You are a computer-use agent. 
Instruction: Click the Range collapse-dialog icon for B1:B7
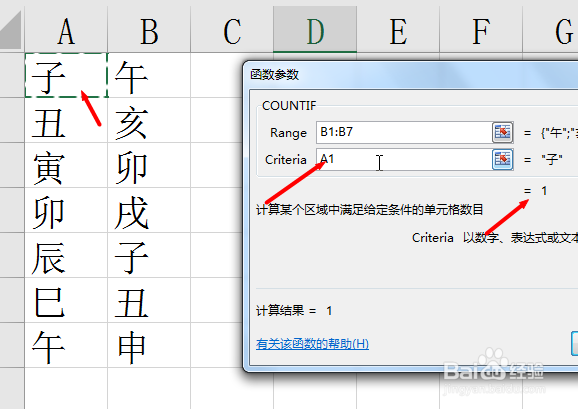point(503,132)
